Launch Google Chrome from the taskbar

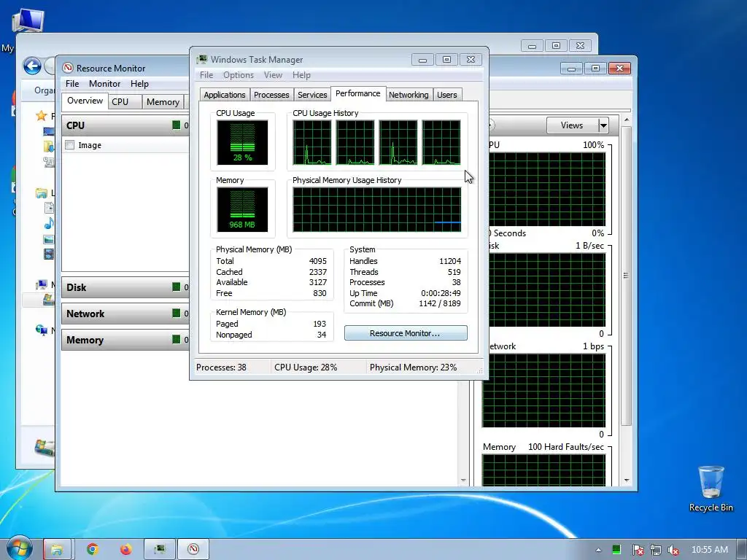click(x=93, y=550)
